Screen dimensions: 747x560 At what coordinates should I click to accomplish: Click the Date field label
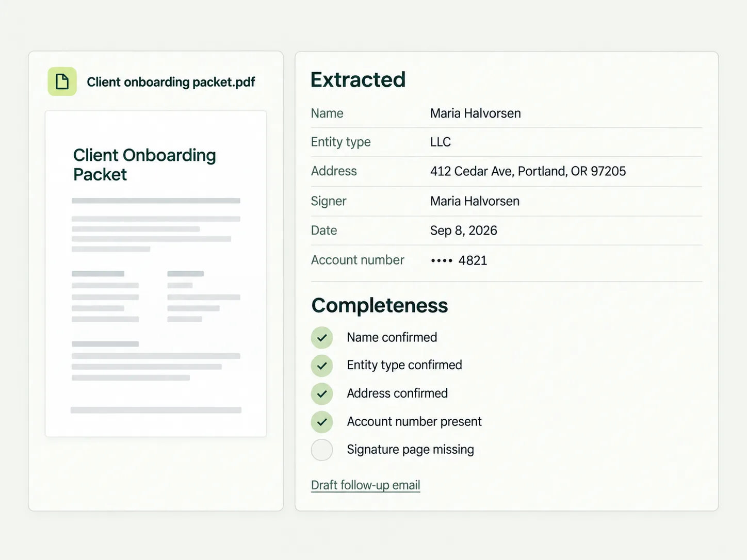point(324,230)
